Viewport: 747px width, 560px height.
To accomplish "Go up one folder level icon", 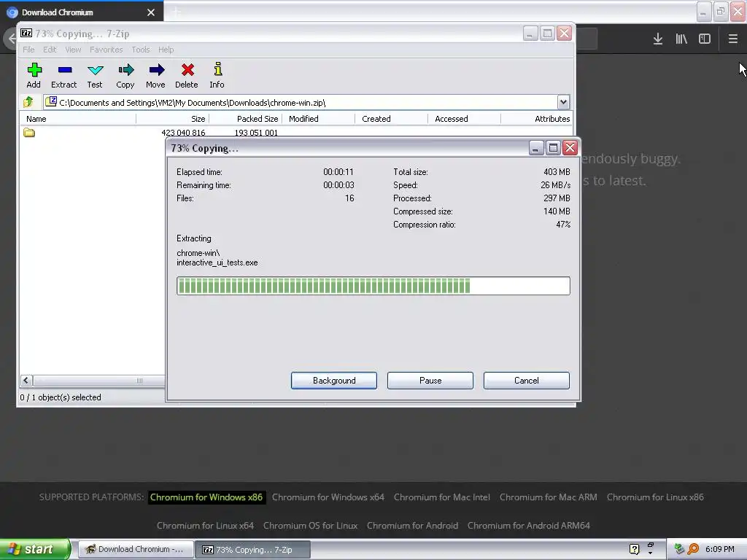I will (x=28, y=101).
